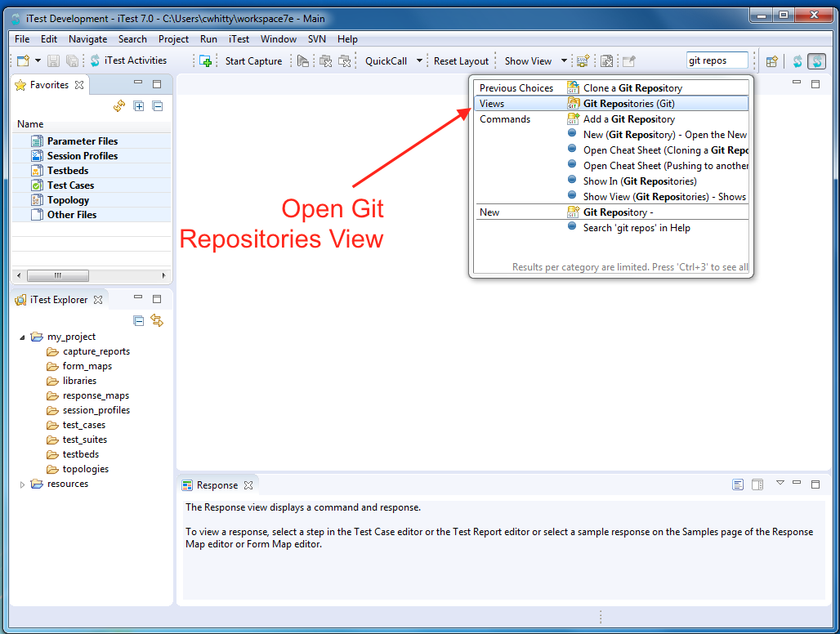This screenshot has height=634, width=840.
Task: Open iTest Activities
Action: [128, 60]
